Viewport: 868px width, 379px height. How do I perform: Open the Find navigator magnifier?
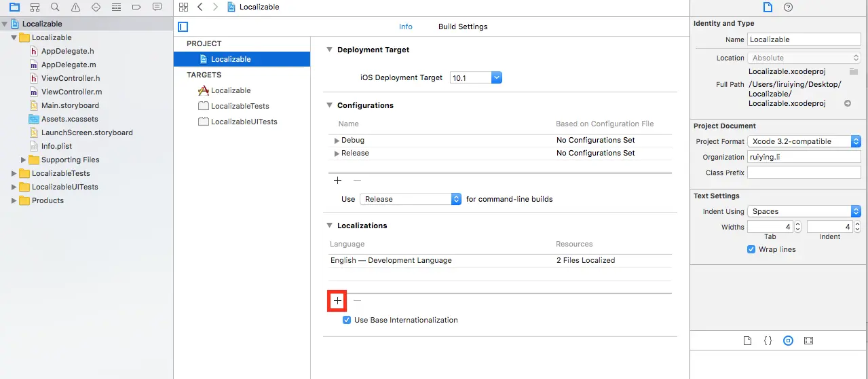click(x=55, y=7)
